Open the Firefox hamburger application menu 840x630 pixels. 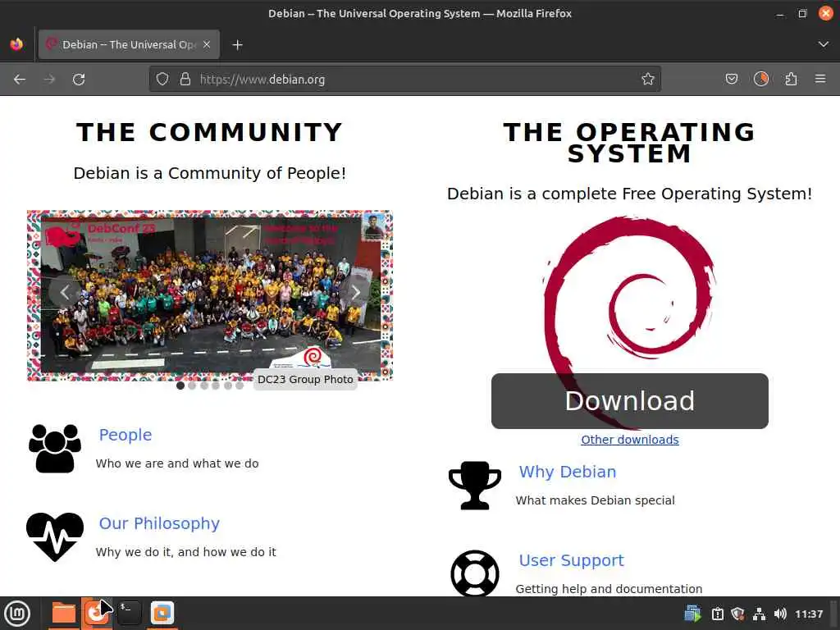tap(820, 79)
